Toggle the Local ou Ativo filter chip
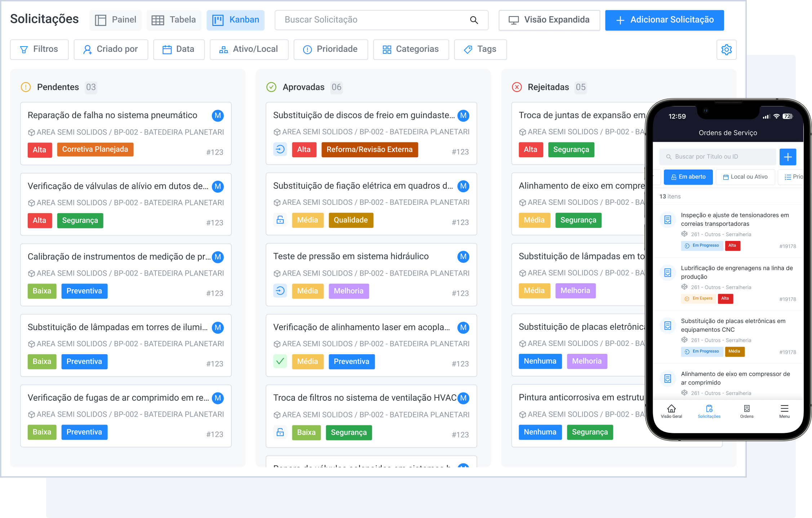Image resolution: width=812 pixels, height=518 pixels. coord(745,177)
